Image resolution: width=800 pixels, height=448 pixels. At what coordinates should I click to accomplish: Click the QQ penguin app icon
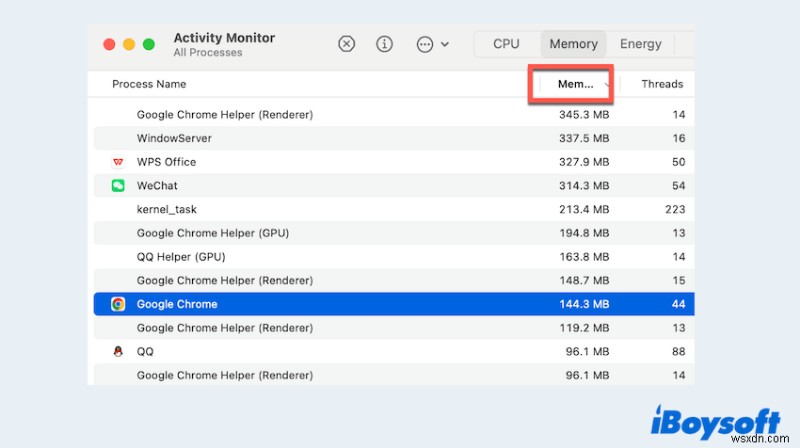point(118,352)
